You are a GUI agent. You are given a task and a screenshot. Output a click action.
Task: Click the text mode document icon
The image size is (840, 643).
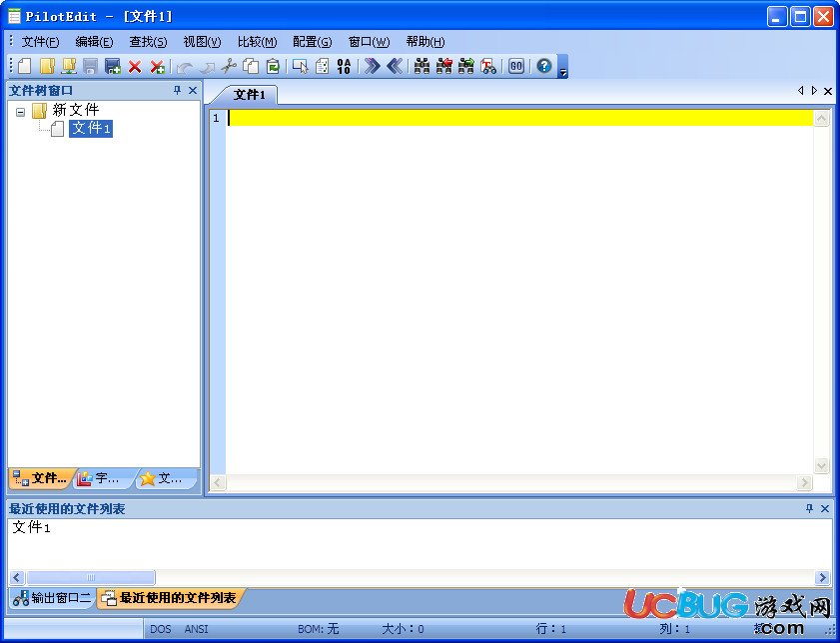click(x=322, y=66)
